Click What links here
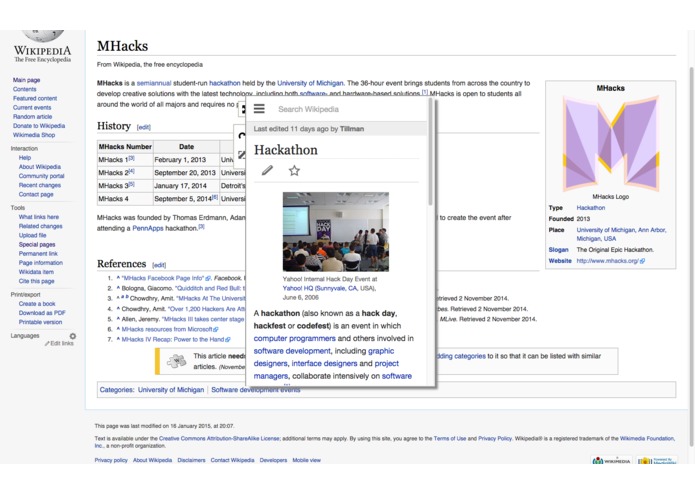This screenshot has height=494, width=695. point(39,217)
